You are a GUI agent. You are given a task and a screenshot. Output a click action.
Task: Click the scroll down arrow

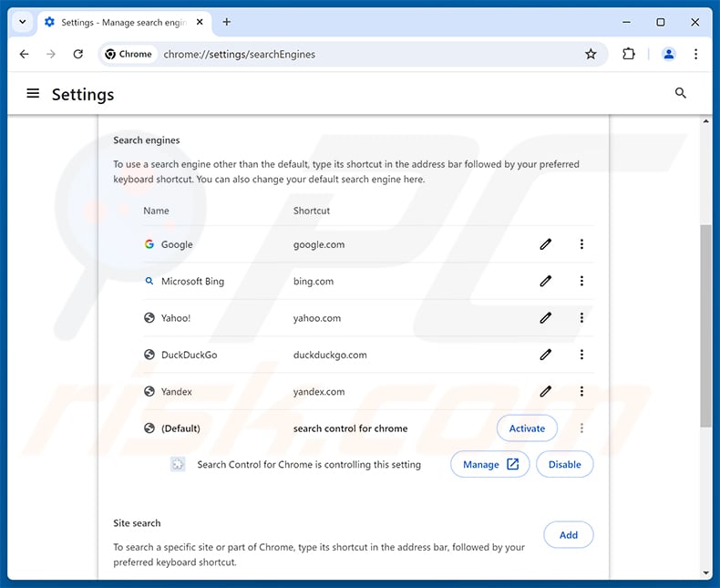click(705, 573)
